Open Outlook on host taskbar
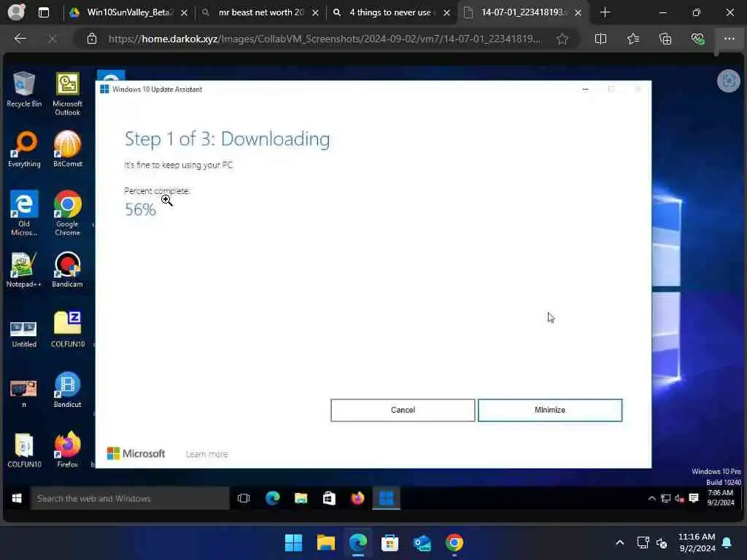The image size is (747, 560). pyautogui.click(x=422, y=542)
